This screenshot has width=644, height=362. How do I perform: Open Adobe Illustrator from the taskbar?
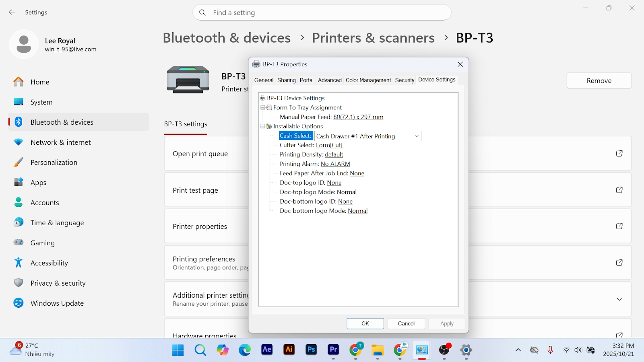[289, 350]
